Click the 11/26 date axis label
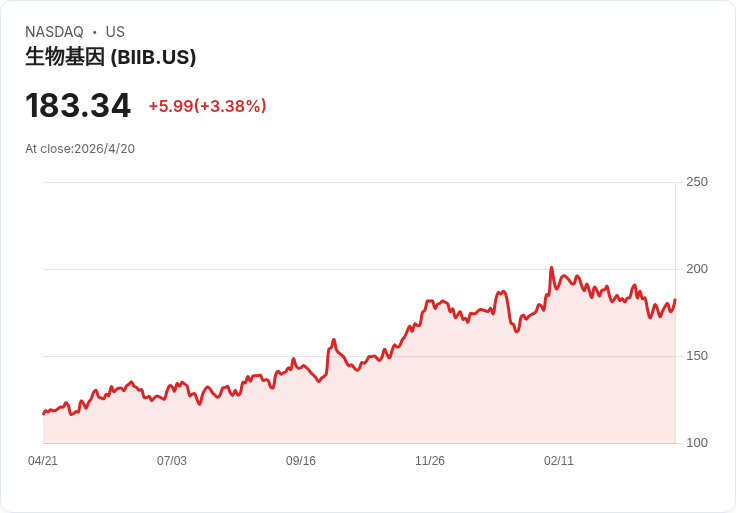The height and width of the screenshot is (513, 736). (429, 461)
